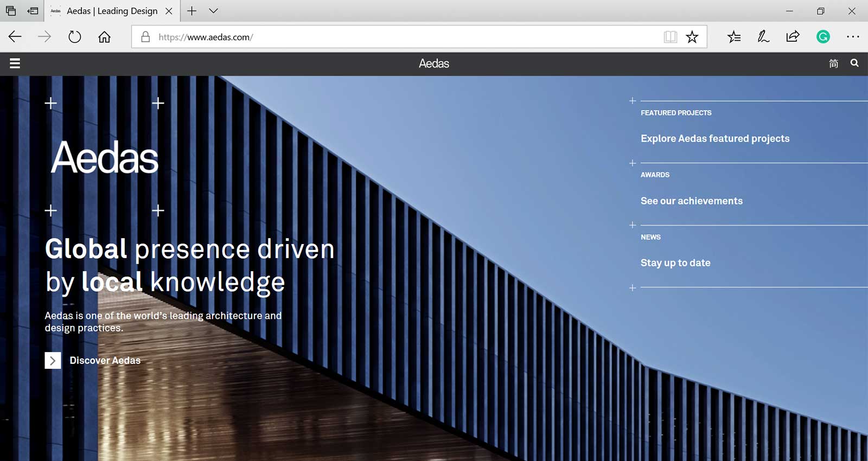Open a new browser tab
The image size is (868, 461).
click(192, 11)
